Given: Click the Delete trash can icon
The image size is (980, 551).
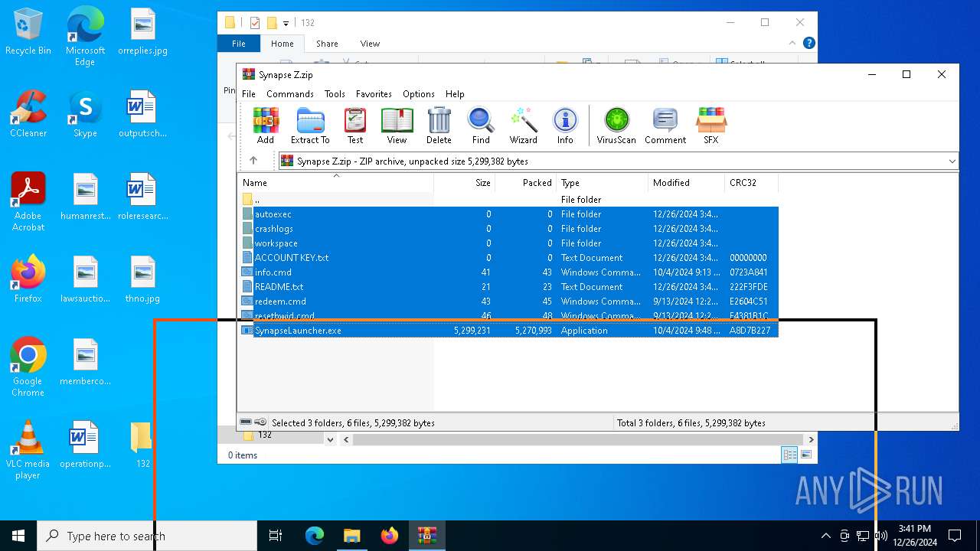Looking at the screenshot, I should click(439, 126).
